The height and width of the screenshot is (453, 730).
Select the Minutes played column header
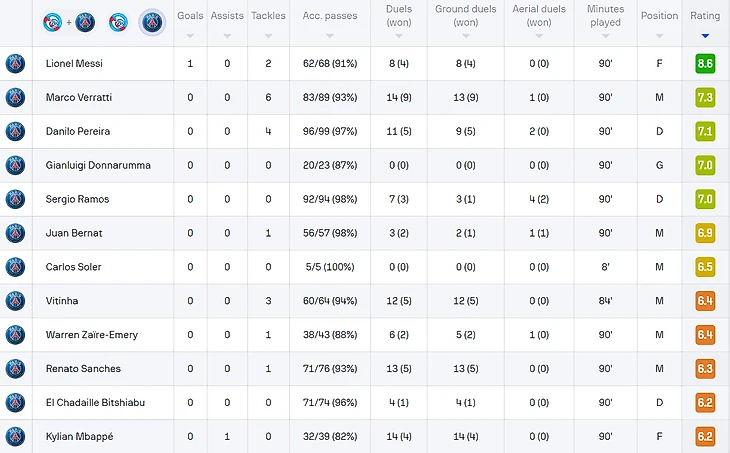[605, 16]
